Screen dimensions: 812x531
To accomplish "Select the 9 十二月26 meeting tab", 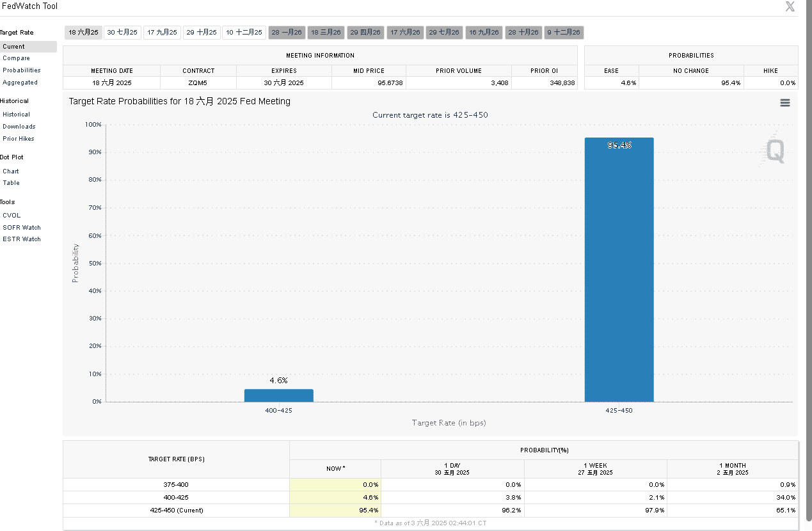I will coord(564,32).
